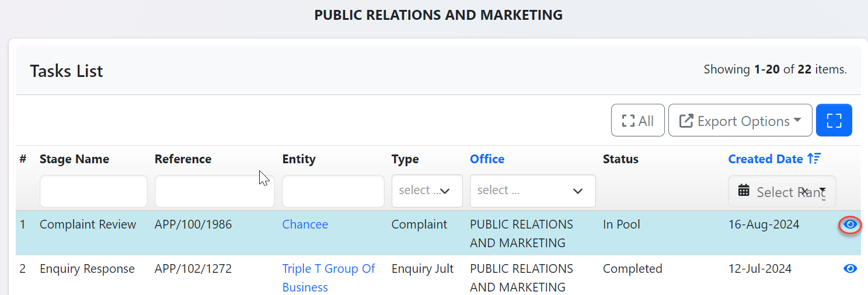Clear the date range with X icon
The width and height of the screenshot is (868, 295).
tap(804, 191)
